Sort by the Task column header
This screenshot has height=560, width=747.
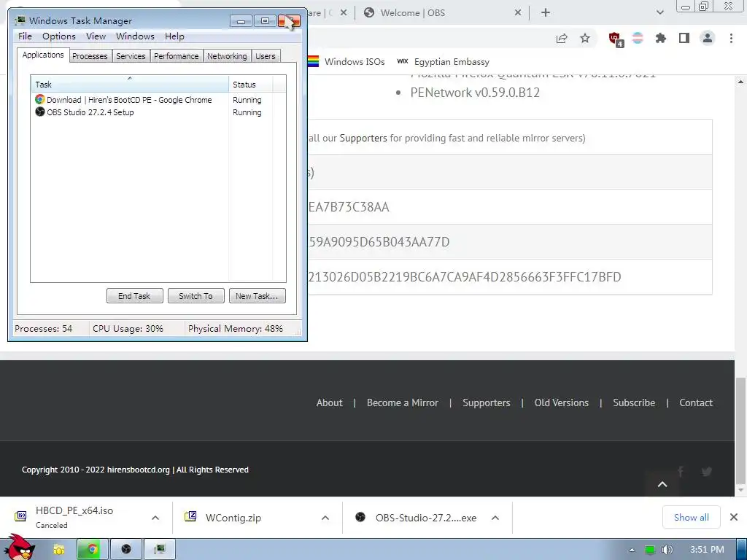[130, 85]
